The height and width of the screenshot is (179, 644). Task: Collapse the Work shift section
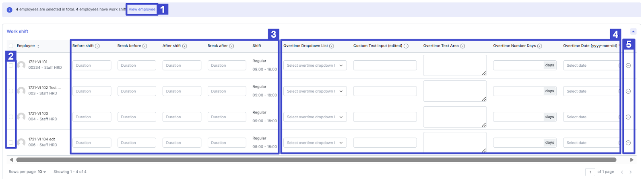633,31
